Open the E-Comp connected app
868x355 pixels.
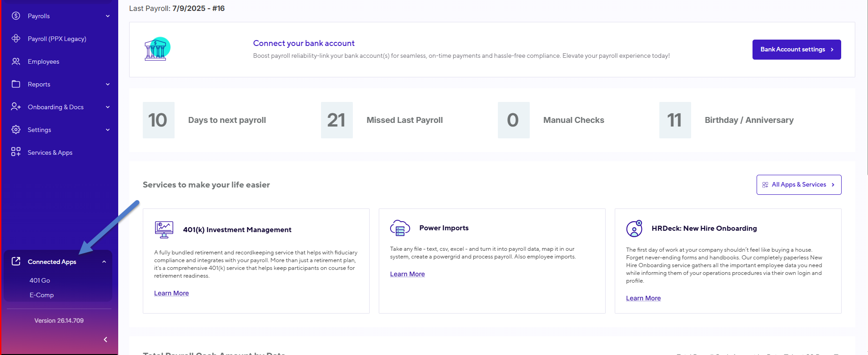pos(42,295)
